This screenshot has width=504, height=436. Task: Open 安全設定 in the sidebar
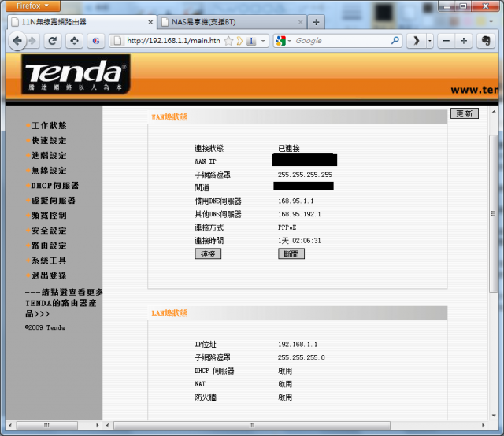tap(49, 231)
